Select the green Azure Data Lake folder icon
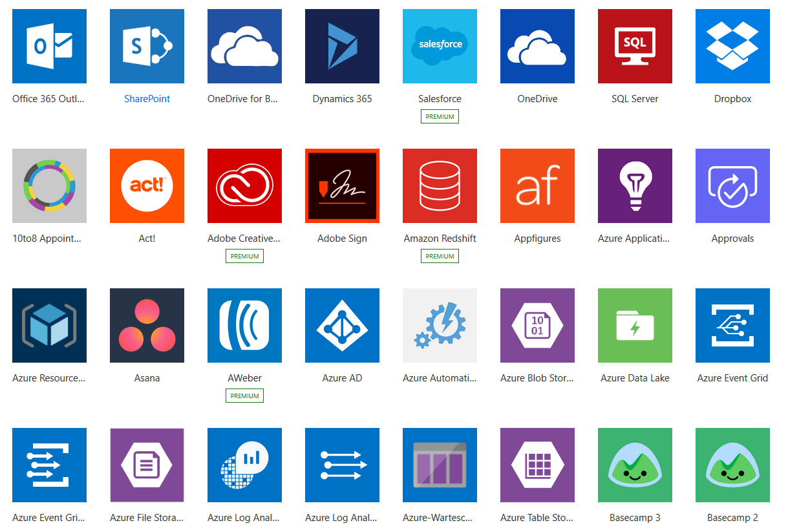 pyautogui.click(x=635, y=325)
